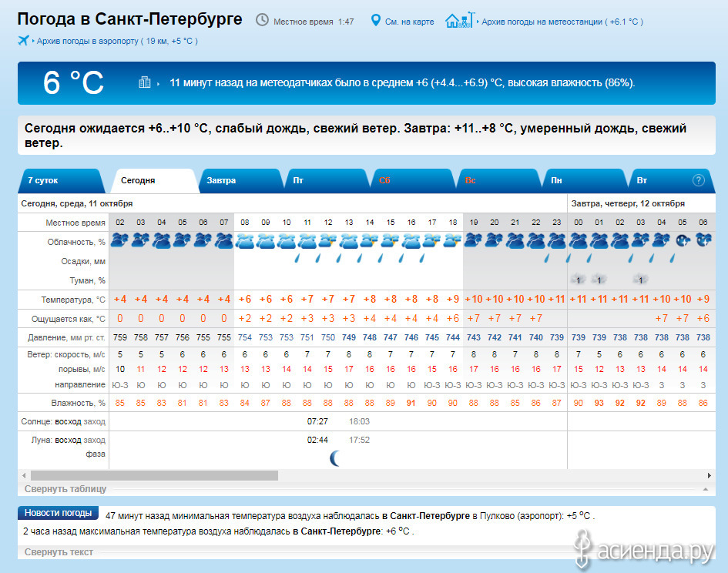Screen dimensions: 728x573
Task: Click the moon phase crescent icon
Action: click(335, 458)
